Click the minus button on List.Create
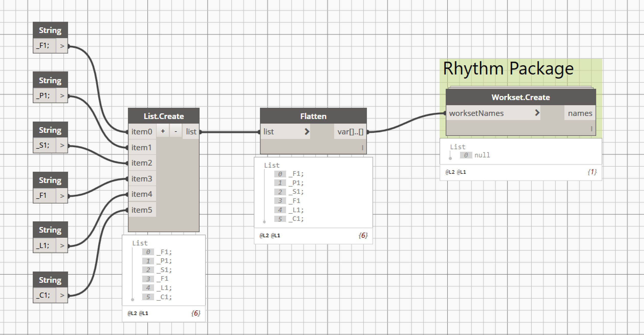The image size is (644, 335). point(176,131)
